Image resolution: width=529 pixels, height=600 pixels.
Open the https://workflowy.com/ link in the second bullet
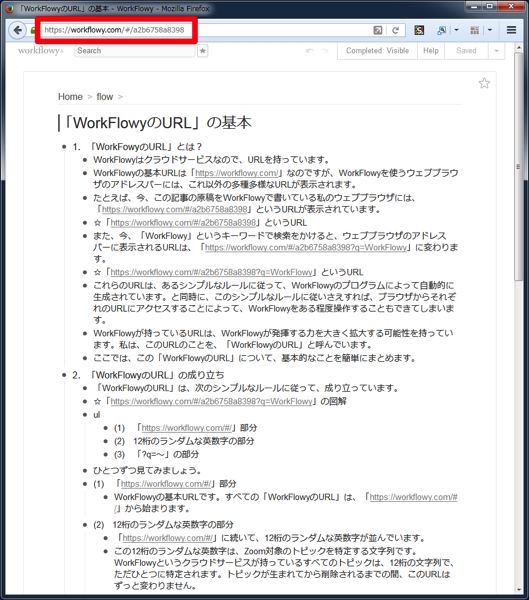(x=237, y=173)
